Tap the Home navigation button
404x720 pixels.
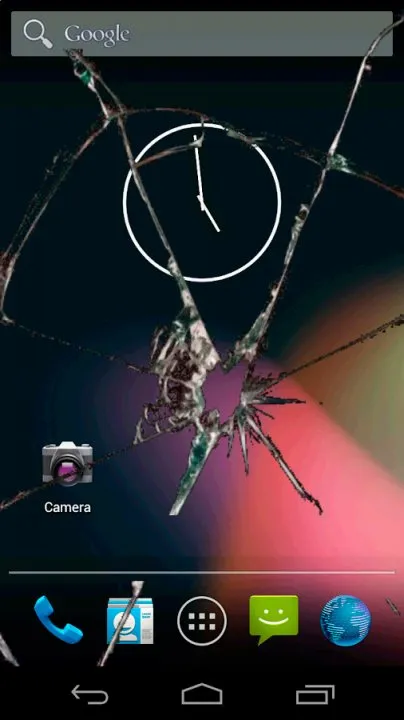202,694
